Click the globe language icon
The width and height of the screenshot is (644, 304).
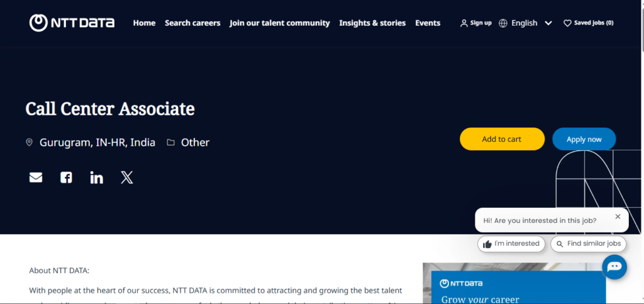coord(503,23)
